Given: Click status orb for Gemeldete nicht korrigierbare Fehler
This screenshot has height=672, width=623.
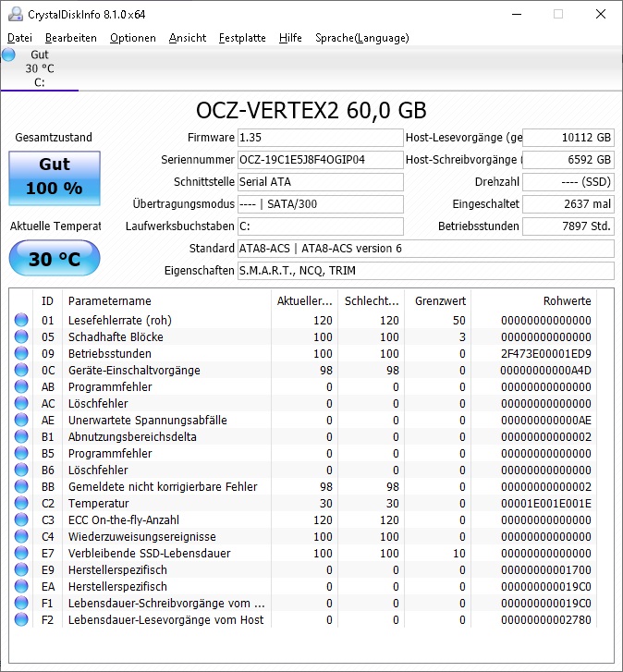Looking at the screenshot, I should 21,486.
